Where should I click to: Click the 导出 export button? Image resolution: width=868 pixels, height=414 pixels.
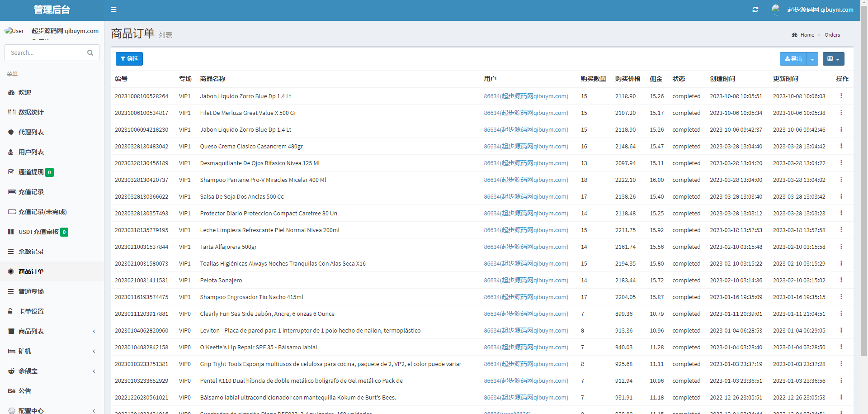click(793, 59)
